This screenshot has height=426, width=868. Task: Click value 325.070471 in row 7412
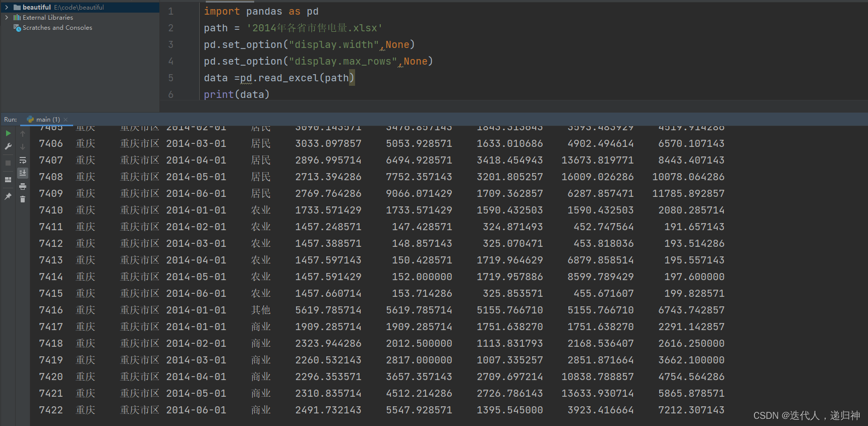(x=513, y=243)
